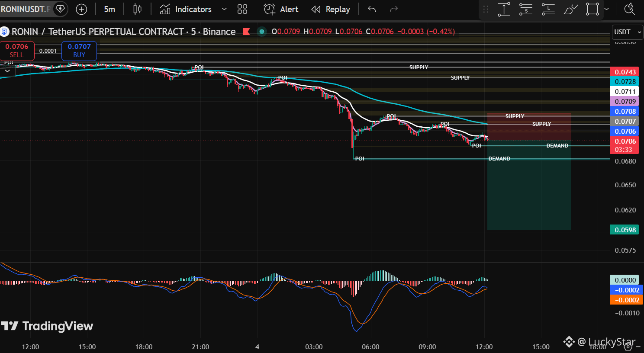Redo the chart action
Image resolution: width=644 pixels, height=353 pixels.
[x=394, y=9]
